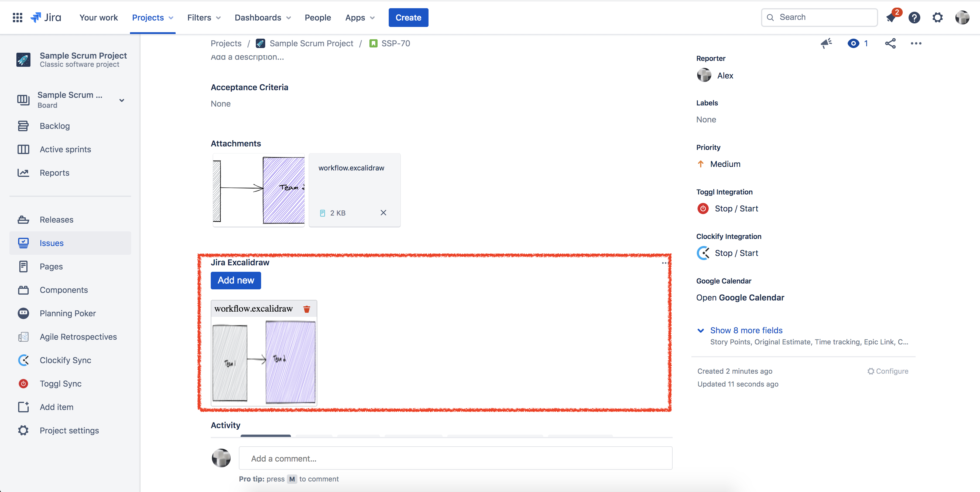Open the Jira settings gear icon

pos(937,18)
